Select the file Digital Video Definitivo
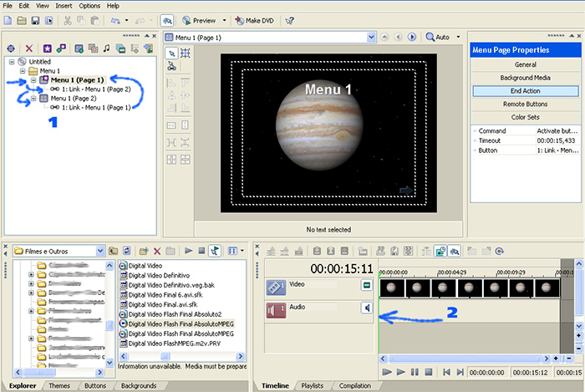The image size is (585, 392). 159,275
